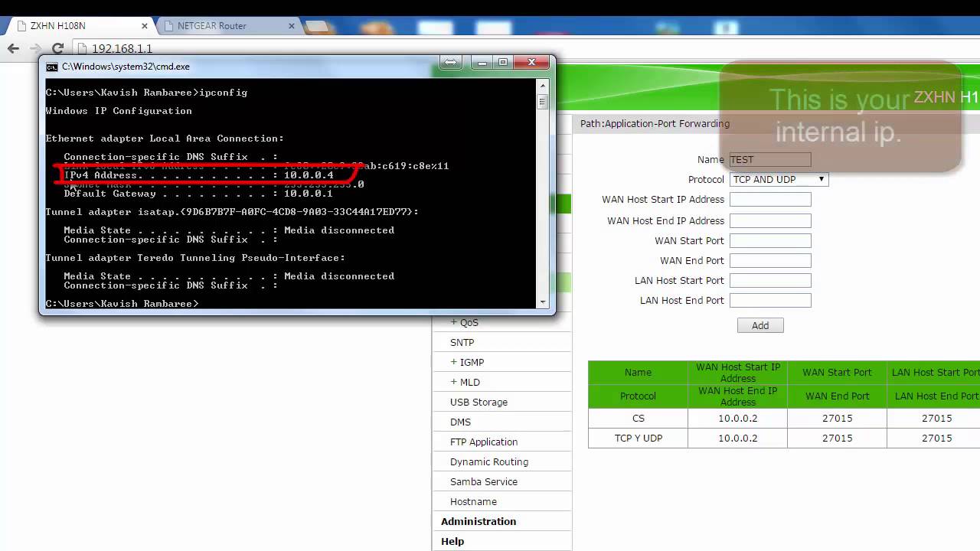This screenshot has height=551, width=980.
Task: Click the Default Gateway line in cmd
Action: click(x=198, y=194)
